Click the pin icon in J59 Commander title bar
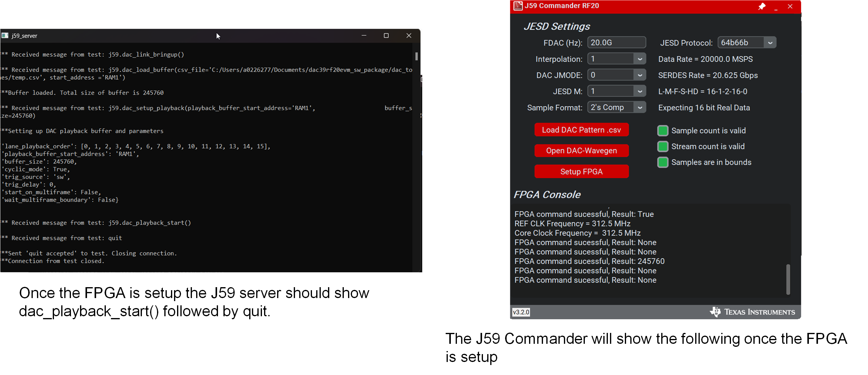Viewport: 868px width, 375px height. 762,6
